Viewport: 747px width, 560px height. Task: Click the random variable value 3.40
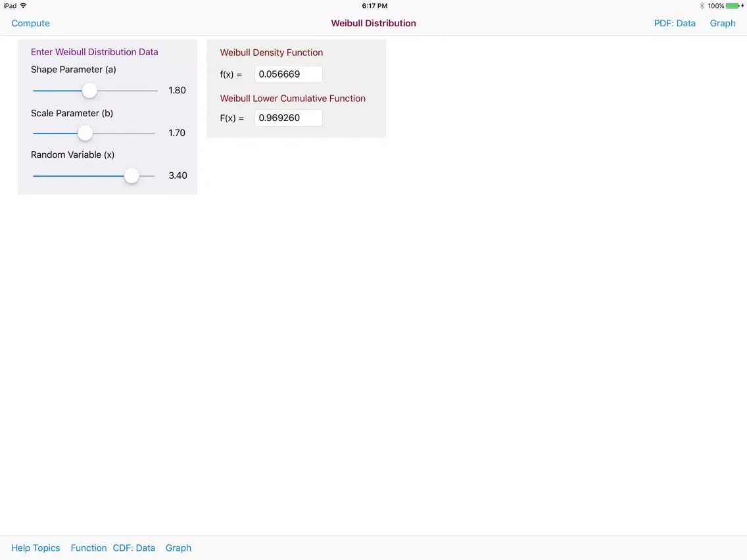tap(178, 175)
